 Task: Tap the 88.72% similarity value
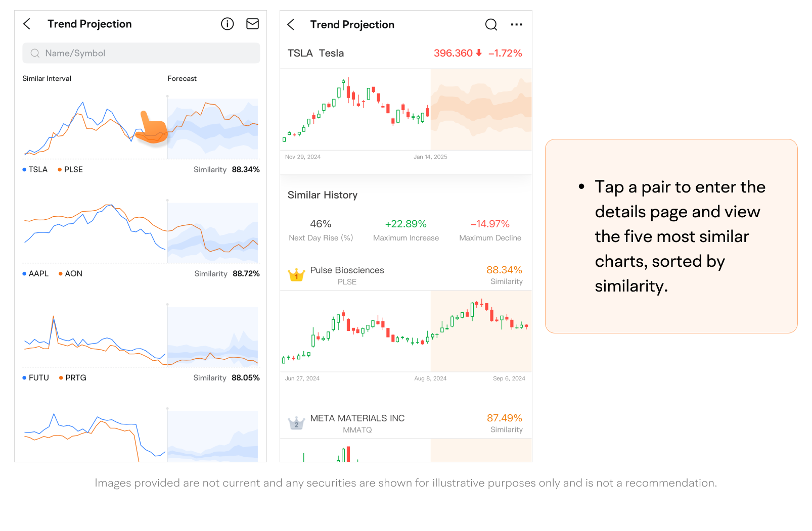click(246, 274)
